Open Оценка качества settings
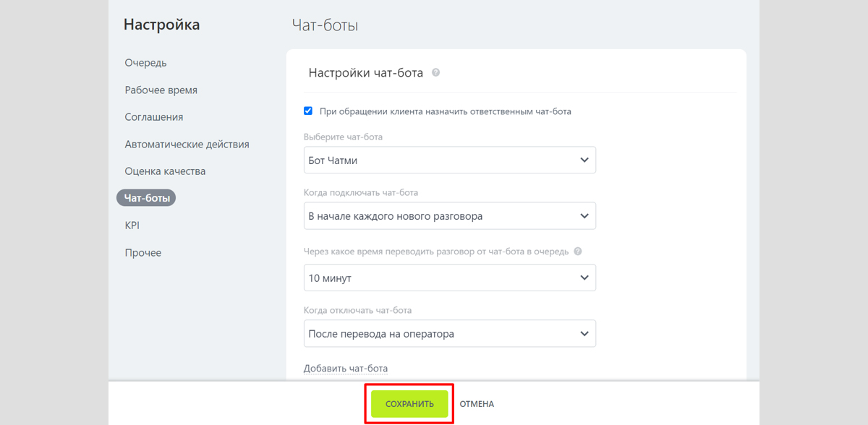868x425 pixels. 165,171
